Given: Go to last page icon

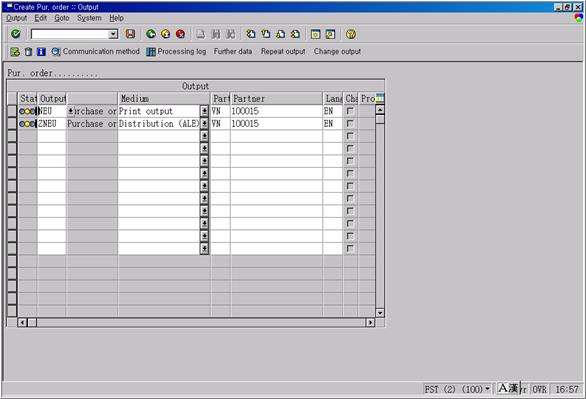Looking at the screenshot, I should point(295,34).
